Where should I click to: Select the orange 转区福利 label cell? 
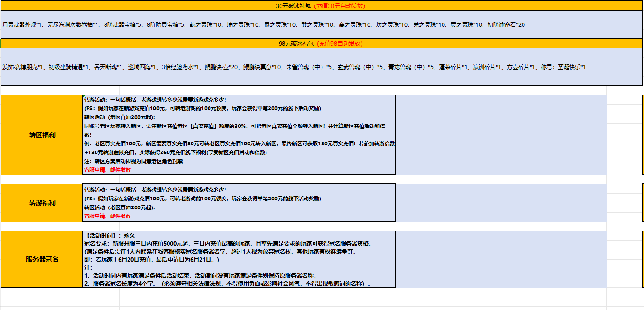42,135
